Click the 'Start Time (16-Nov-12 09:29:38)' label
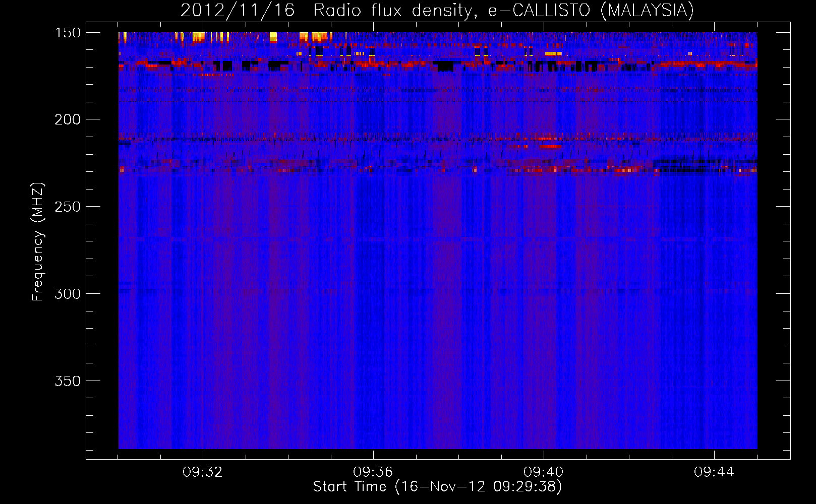 point(437,487)
